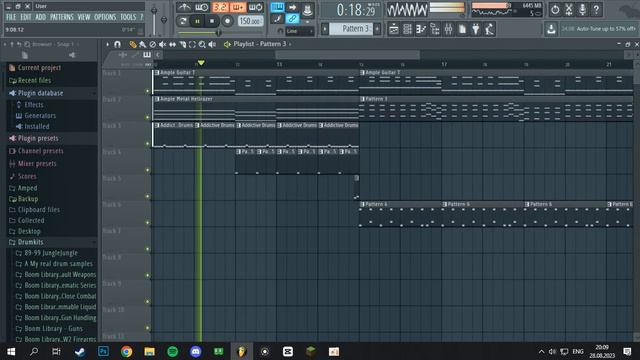Toggle loop recording button

pos(256,7)
